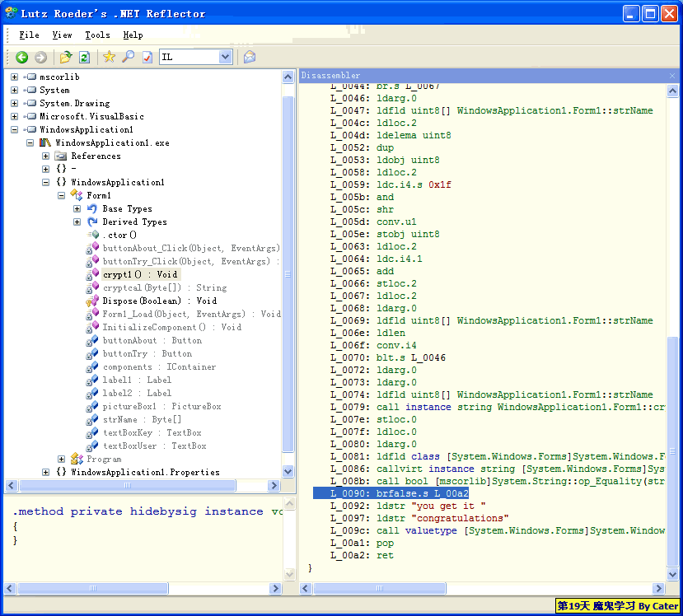Expand the Program class node
This screenshot has height=616, width=683.
62,459
